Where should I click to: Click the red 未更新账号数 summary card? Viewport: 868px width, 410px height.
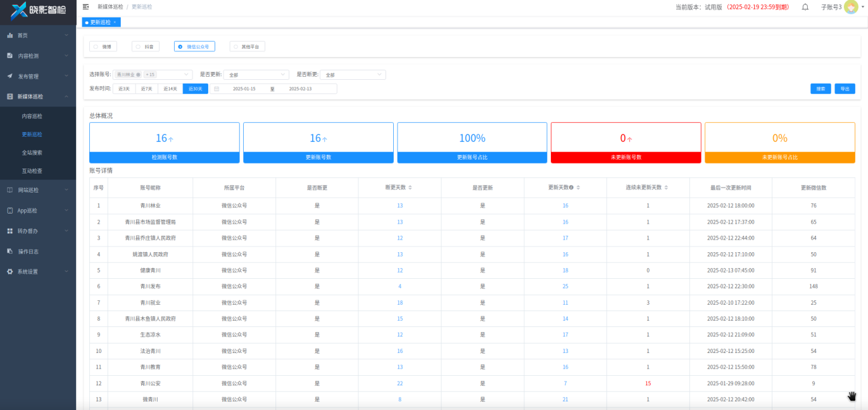(626, 143)
